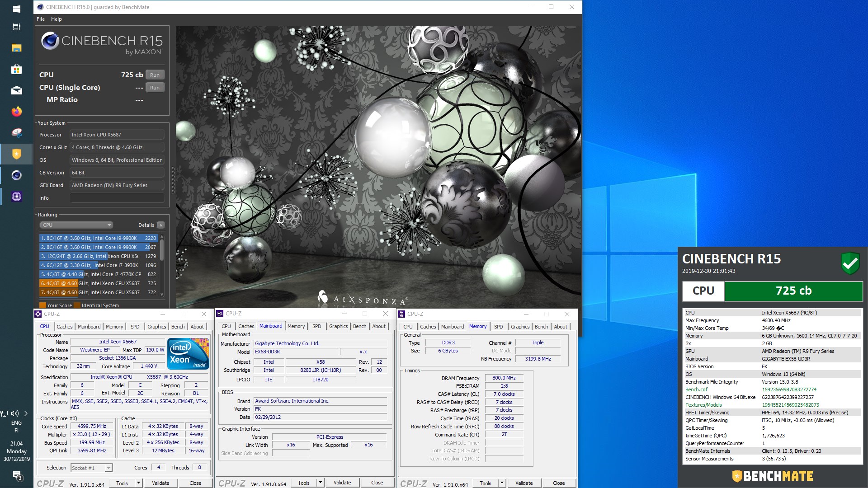Viewport: 868px width, 488px height.
Task: Click the Textures/Models integrity link
Action: tap(703, 405)
